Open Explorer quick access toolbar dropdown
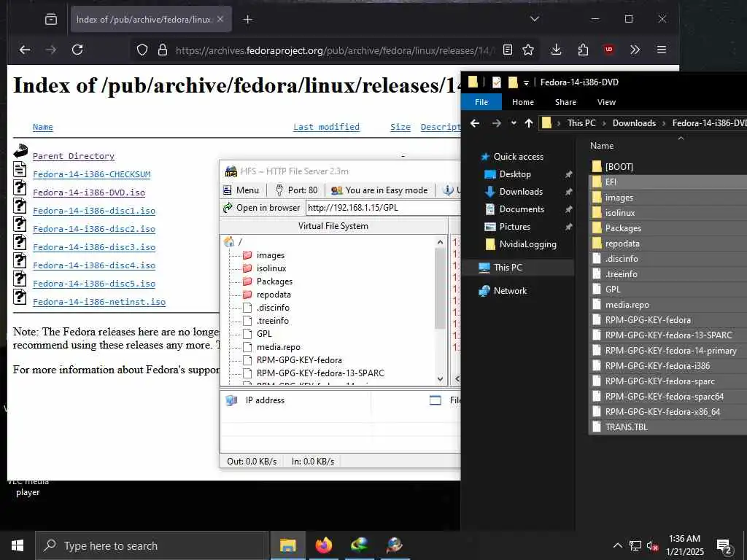Image resolution: width=747 pixels, height=560 pixels. (x=526, y=83)
